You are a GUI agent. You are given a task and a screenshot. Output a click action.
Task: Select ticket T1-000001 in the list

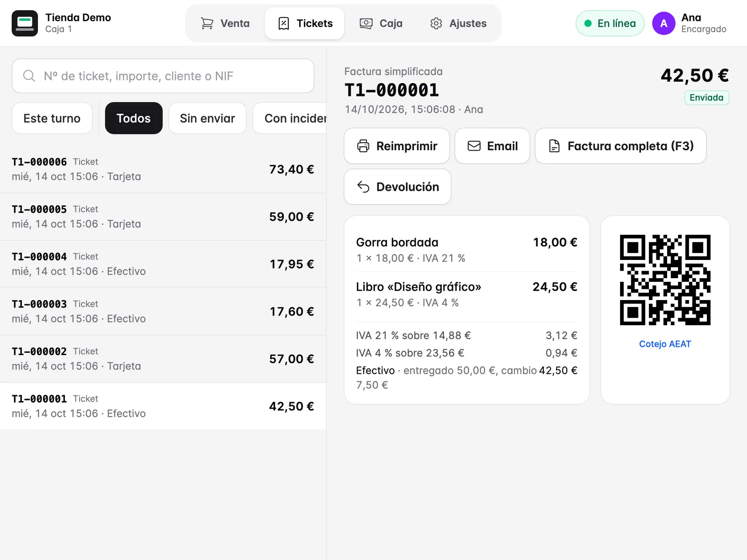point(163,406)
